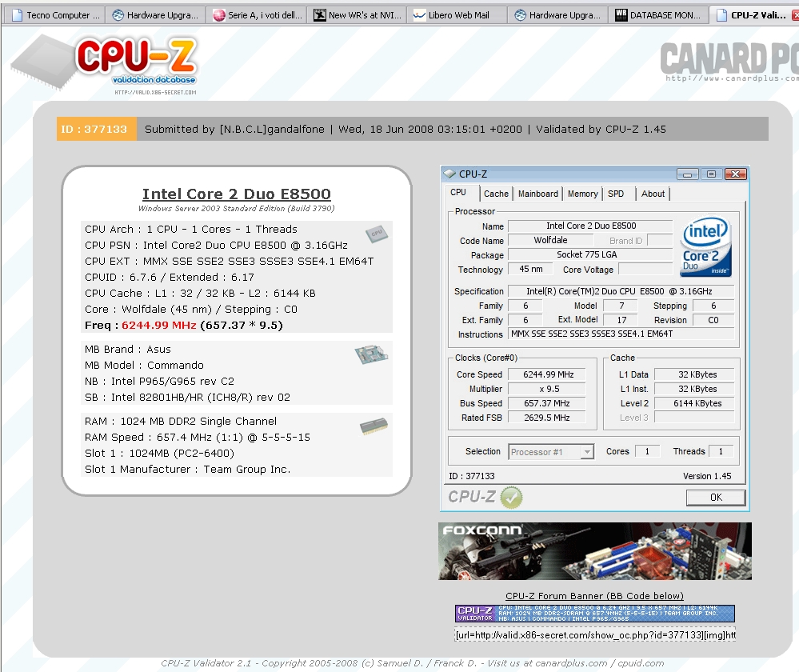Click the Serie A tab favicon
Image resolution: width=799 pixels, height=672 pixels.
click(x=219, y=15)
